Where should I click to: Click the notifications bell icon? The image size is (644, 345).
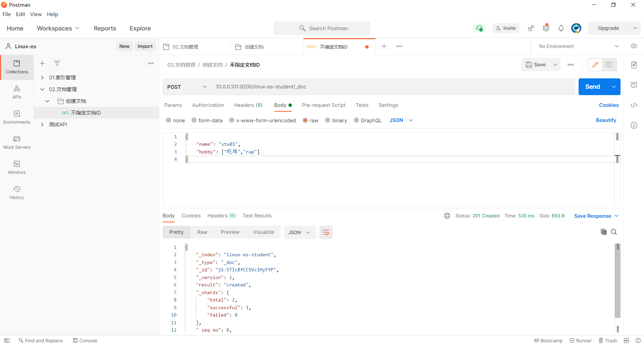(561, 28)
